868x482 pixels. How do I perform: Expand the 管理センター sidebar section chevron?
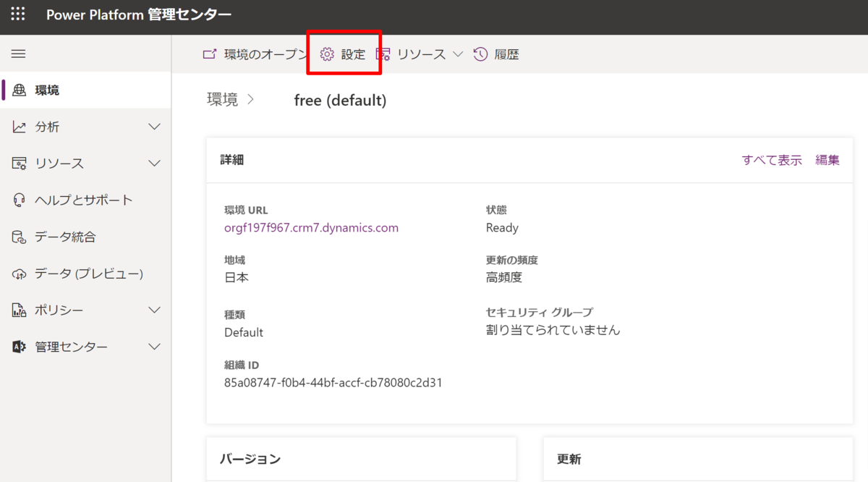pos(154,347)
